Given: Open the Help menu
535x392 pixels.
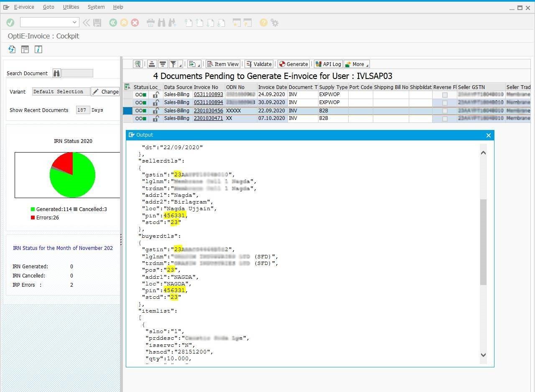Looking at the screenshot, I should pyautogui.click(x=118, y=7).
